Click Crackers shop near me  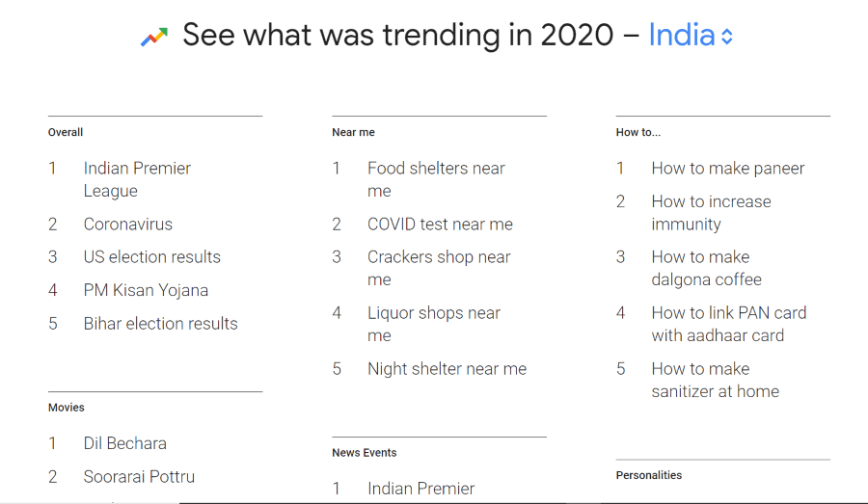pyautogui.click(x=439, y=268)
